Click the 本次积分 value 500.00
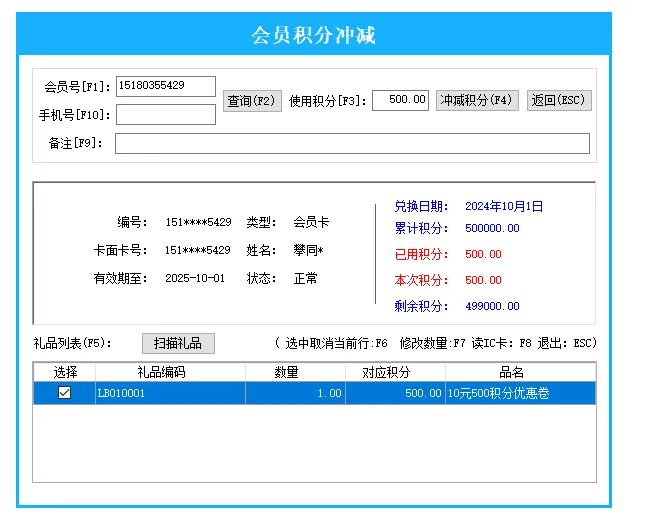Viewport: 659px width, 529px height. pyautogui.click(x=483, y=280)
